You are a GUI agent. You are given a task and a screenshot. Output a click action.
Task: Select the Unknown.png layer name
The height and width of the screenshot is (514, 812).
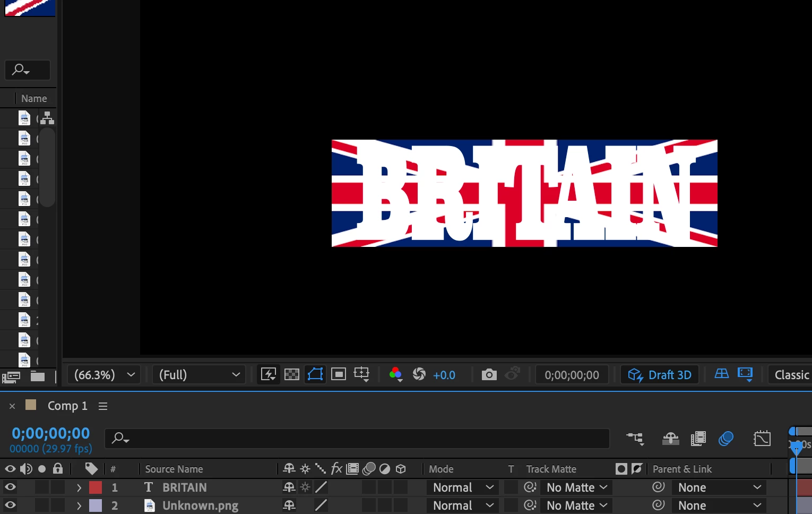coord(200,506)
